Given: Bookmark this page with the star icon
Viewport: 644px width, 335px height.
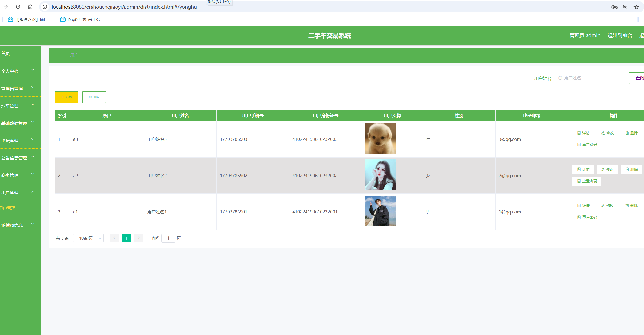Looking at the screenshot, I should (636, 7).
